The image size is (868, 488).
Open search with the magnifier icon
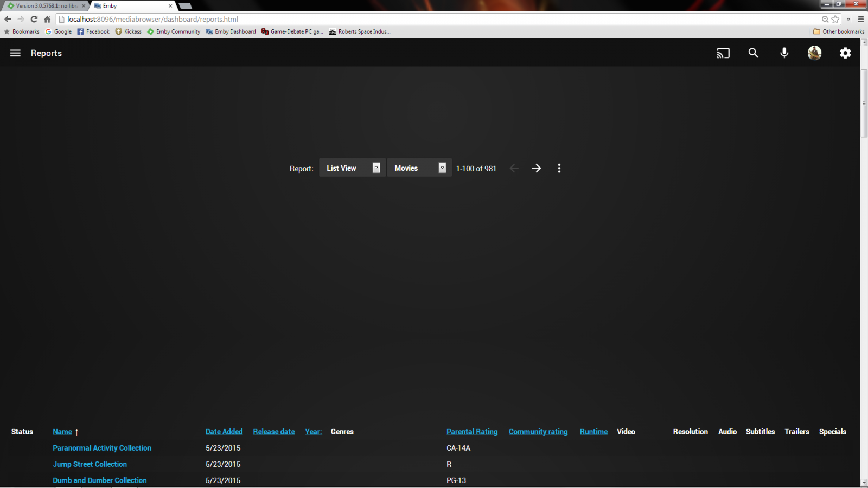coord(754,53)
